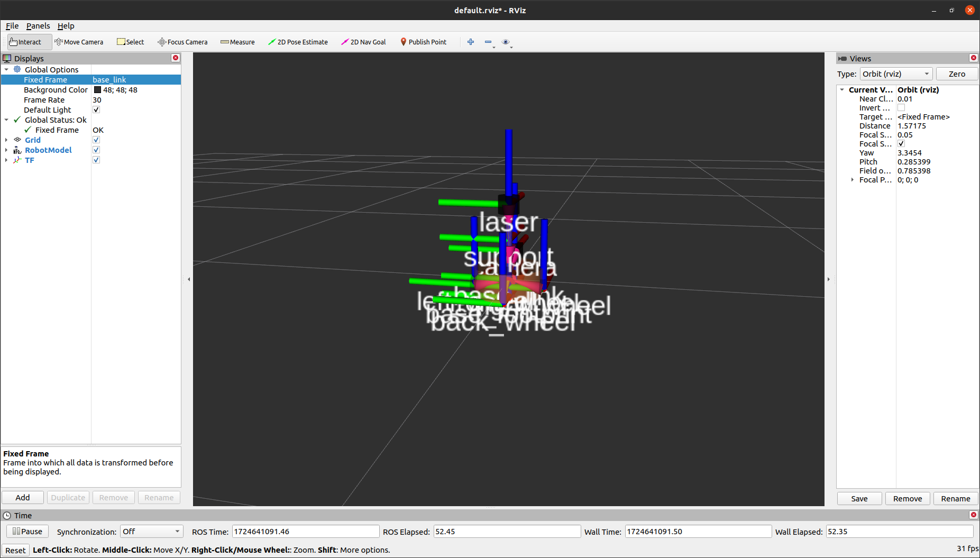Activate the Publish Point tool
This screenshot has height=558, width=980.
(423, 42)
